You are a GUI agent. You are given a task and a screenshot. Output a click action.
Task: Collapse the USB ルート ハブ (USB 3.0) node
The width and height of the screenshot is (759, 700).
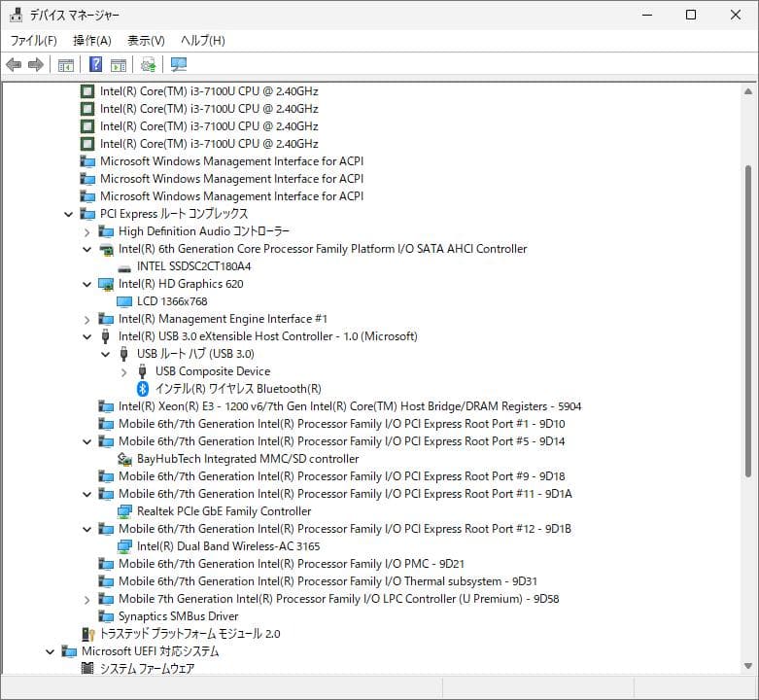click(106, 354)
